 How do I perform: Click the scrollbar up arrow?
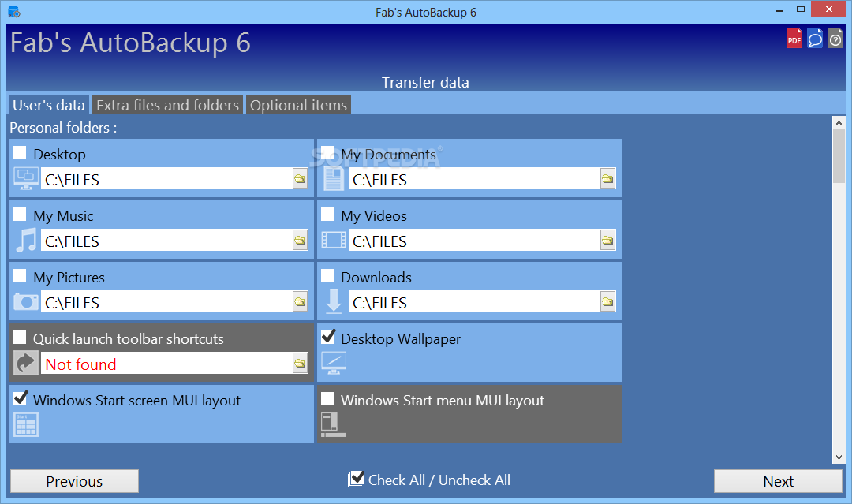(839, 123)
